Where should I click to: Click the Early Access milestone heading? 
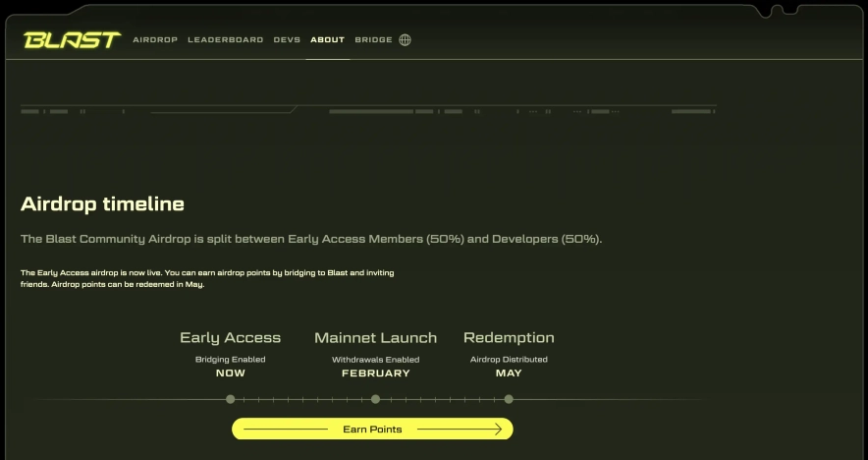point(230,338)
